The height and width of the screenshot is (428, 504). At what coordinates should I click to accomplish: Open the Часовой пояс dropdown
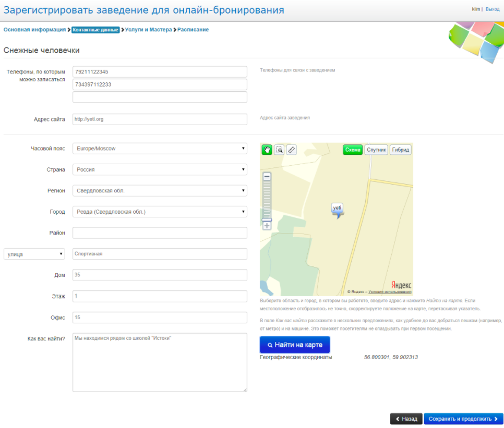(x=160, y=149)
